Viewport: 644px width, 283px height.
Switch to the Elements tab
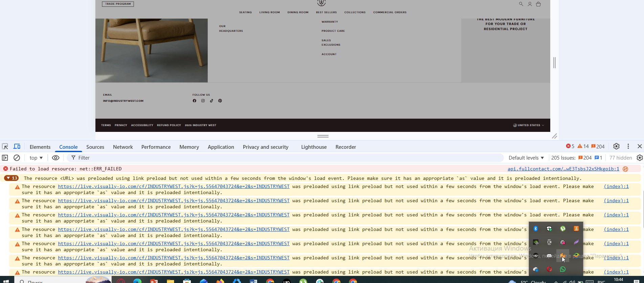(x=40, y=147)
